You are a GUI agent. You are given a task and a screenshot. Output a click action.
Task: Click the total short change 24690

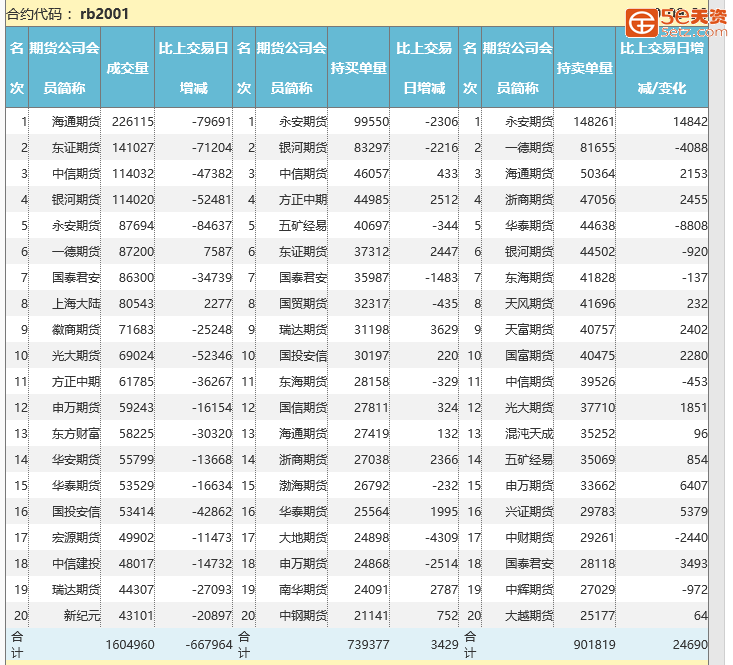click(690, 645)
